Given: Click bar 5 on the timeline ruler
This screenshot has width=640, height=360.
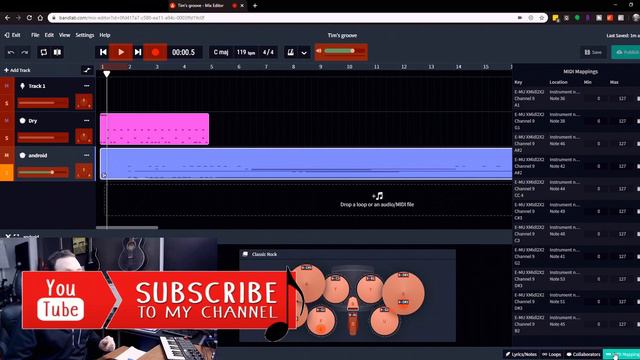Looking at the screenshot, I should tap(211, 67).
